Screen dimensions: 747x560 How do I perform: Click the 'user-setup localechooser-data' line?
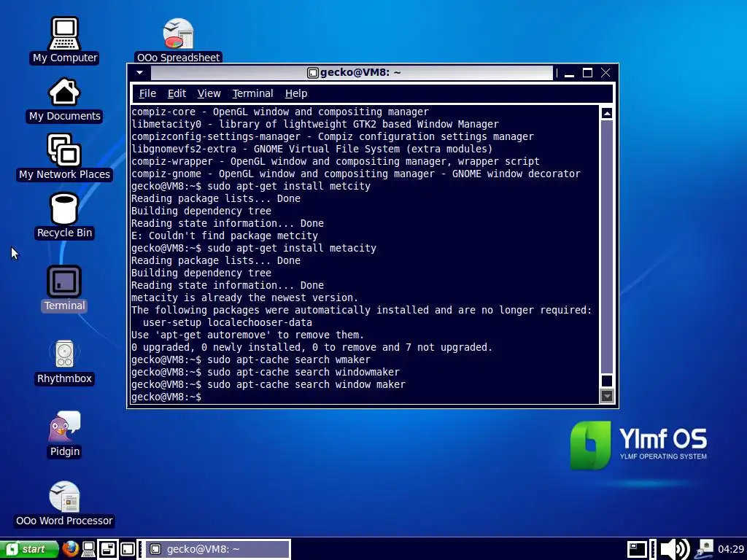pos(228,322)
